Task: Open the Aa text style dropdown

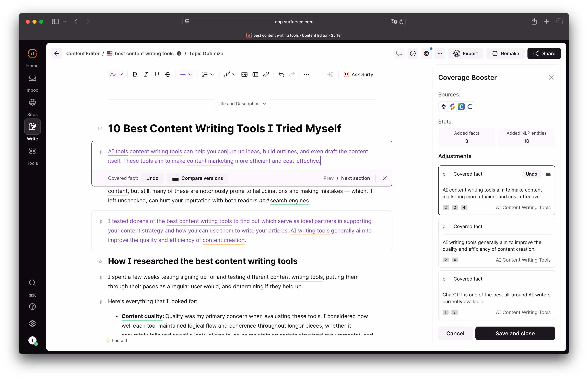Action: coord(116,75)
